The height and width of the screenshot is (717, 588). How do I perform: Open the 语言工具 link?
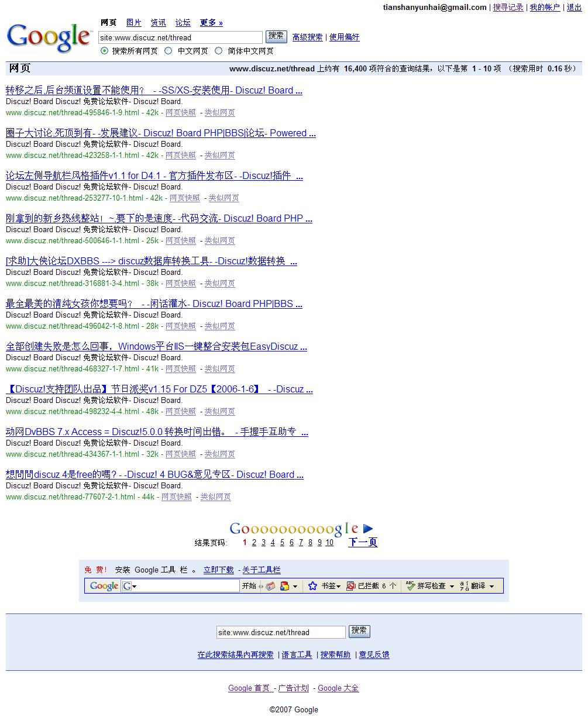tap(297, 655)
